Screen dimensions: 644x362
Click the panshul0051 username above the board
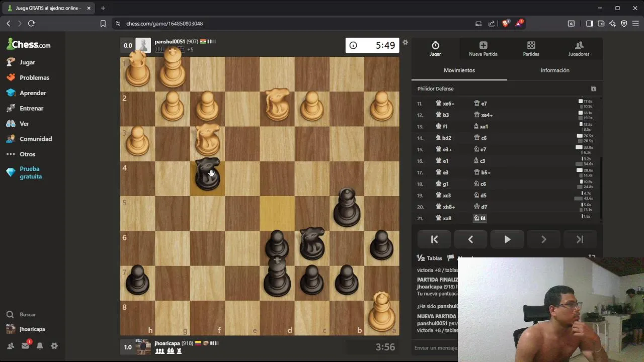(x=170, y=41)
